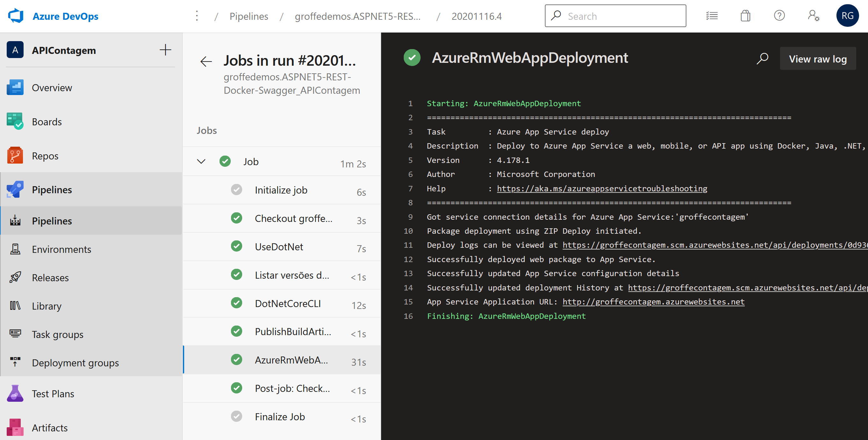The height and width of the screenshot is (440, 868).
Task: Add new item with plus button
Action: (165, 50)
